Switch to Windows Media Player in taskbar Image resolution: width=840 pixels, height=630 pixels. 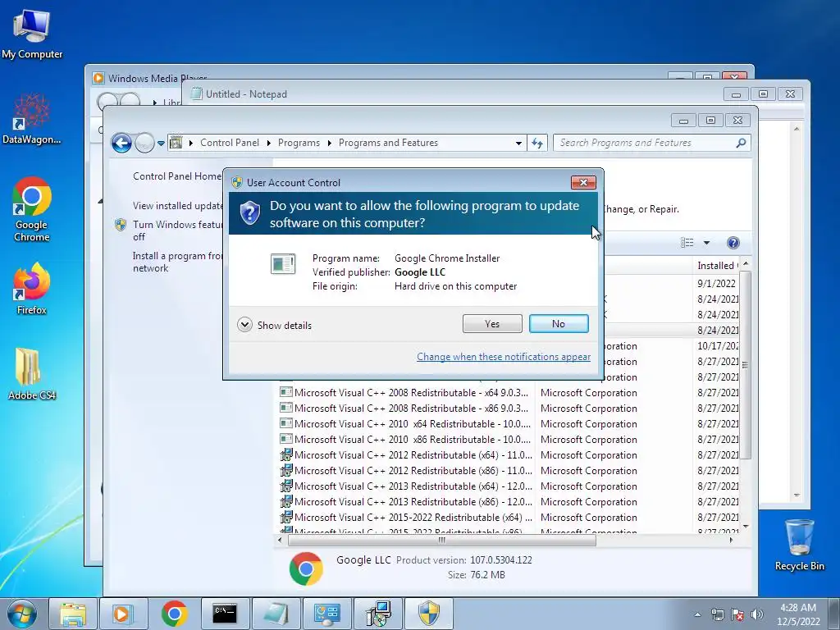tap(123, 614)
